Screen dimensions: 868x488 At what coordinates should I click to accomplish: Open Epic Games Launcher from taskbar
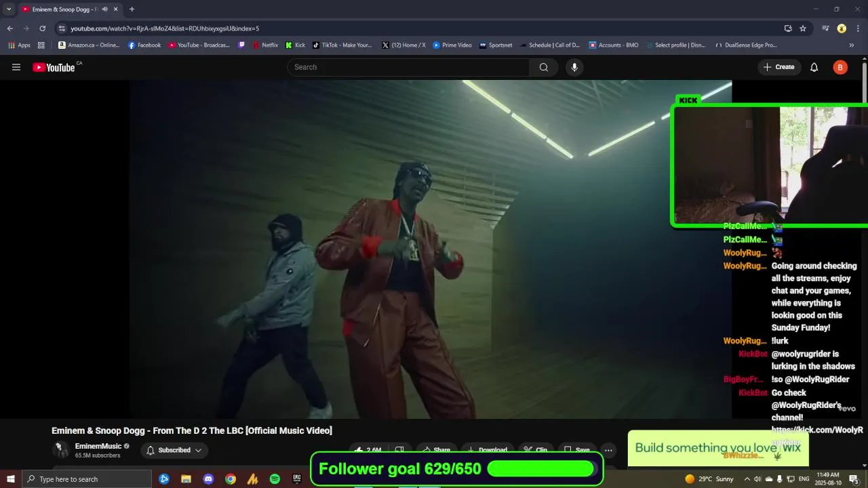click(297, 479)
